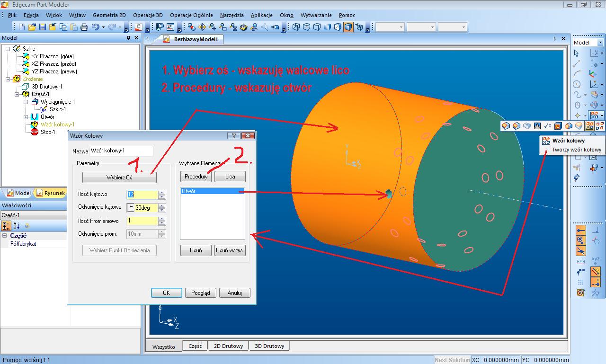Save the model with the floppy icon

[x=43, y=27]
